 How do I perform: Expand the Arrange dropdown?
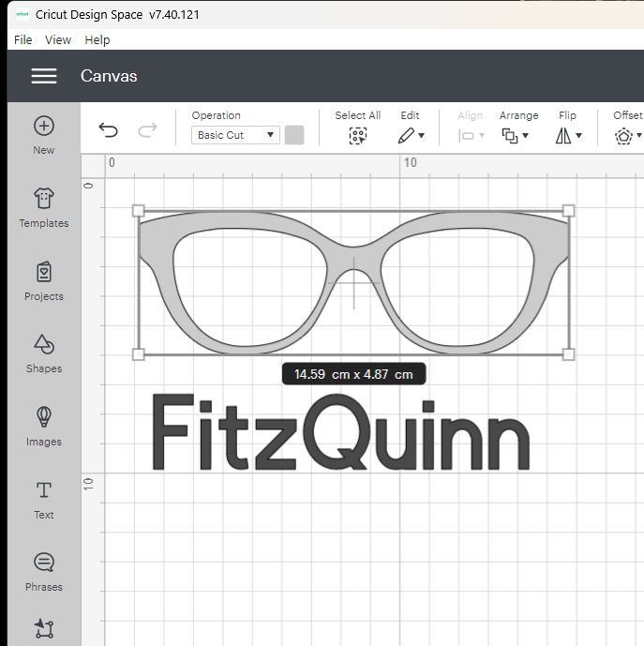515,135
